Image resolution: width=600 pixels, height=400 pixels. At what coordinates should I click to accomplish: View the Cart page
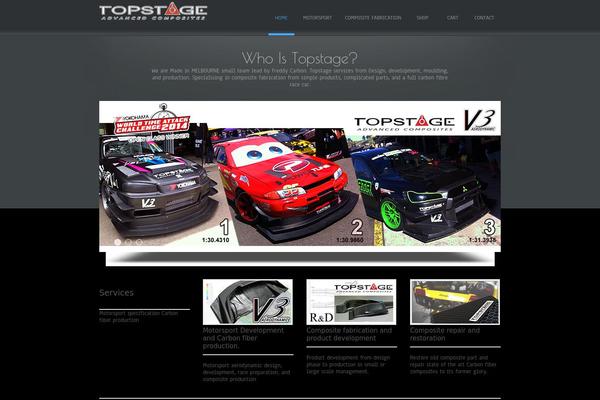[x=452, y=18]
